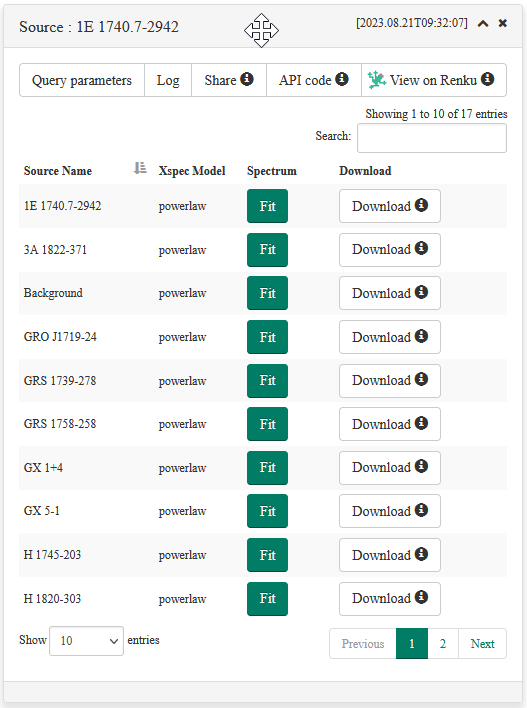Click the info icon beside Share
This screenshot has height=708, width=527.
click(247, 79)
